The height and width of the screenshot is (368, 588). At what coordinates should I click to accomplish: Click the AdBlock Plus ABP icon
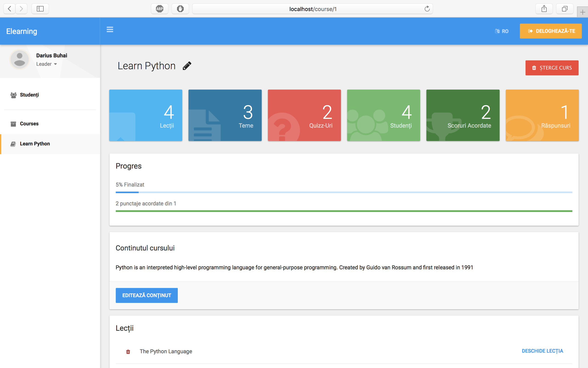(160, 9)
